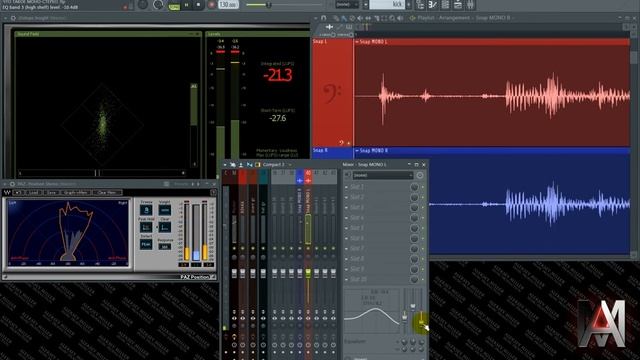Click the Save button in the PAZ toolbar
Viewport: 640px width, 360px height.
pos(51,192)
